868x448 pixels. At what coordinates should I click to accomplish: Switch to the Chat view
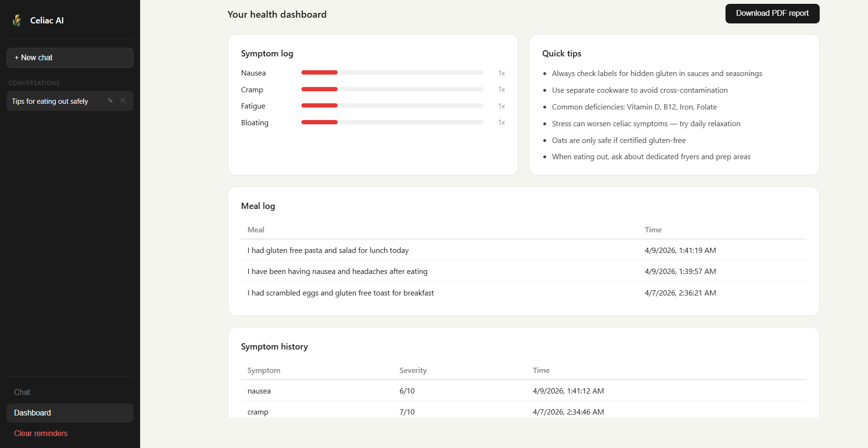(22, 392)
